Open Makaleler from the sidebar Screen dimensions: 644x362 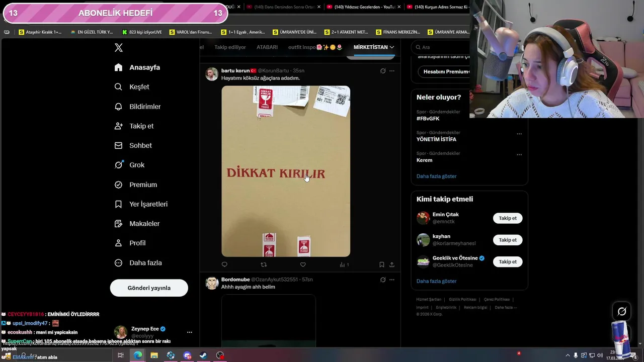tap(137, 224)
